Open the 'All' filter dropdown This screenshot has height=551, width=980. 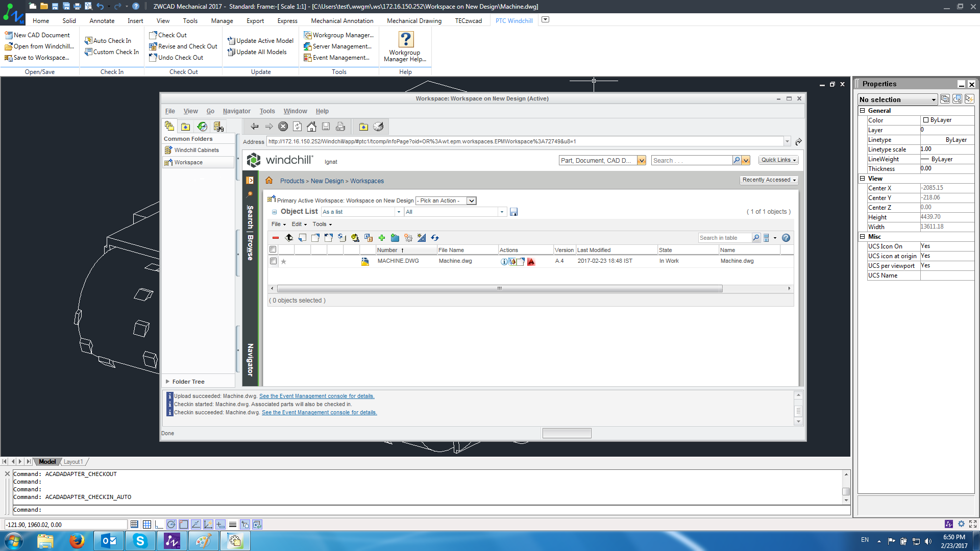point(502,212)
